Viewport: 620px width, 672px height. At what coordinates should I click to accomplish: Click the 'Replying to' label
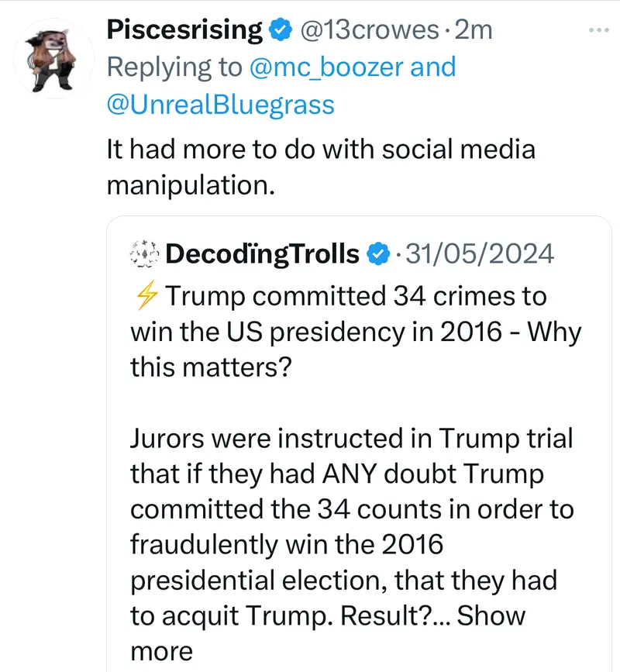174,67
